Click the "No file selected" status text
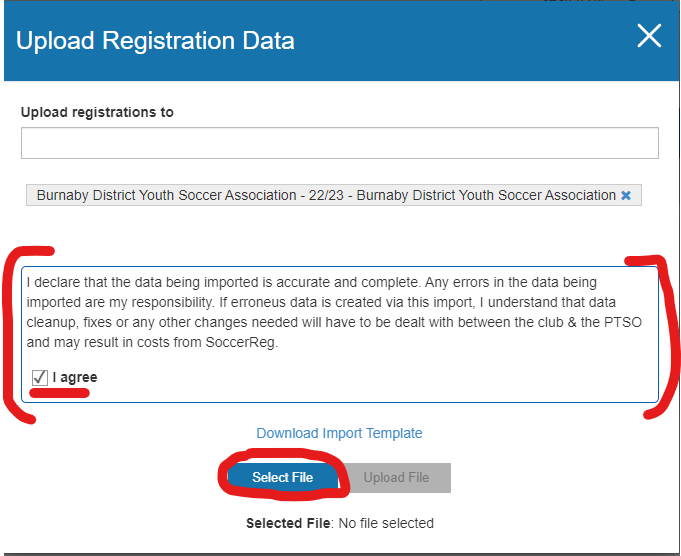Screen dimensions: 681x556 386,523
